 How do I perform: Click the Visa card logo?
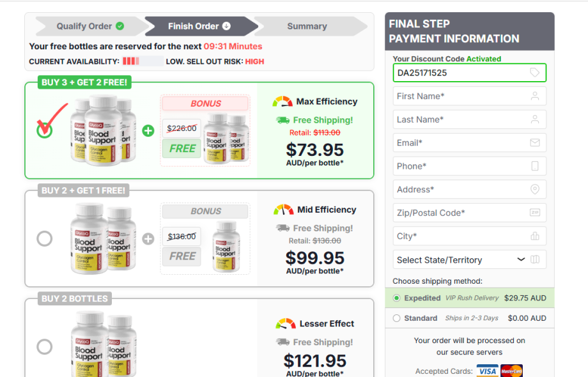(488, 371)
